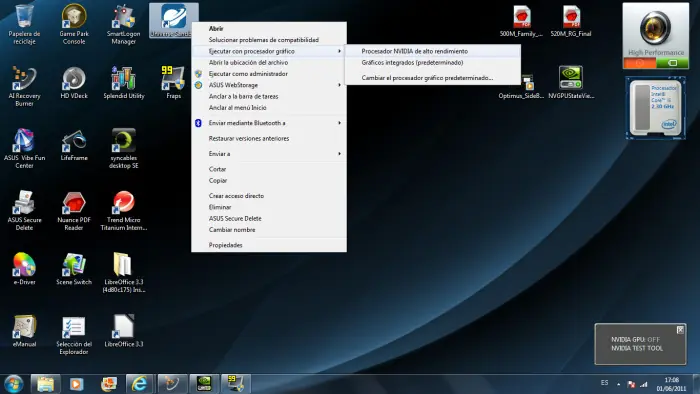
Task: Select the Splendid Utility icon
Action: 124,83
